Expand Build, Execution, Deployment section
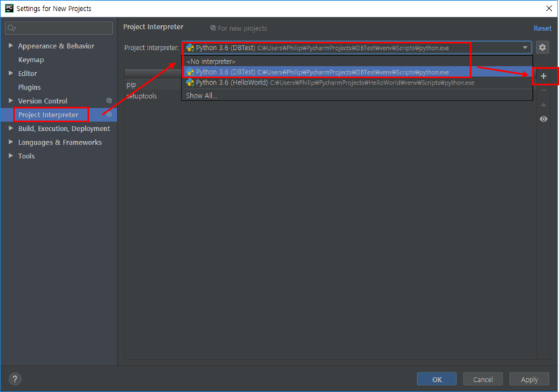Screen dimensions: 559x392 pos(11,128)
